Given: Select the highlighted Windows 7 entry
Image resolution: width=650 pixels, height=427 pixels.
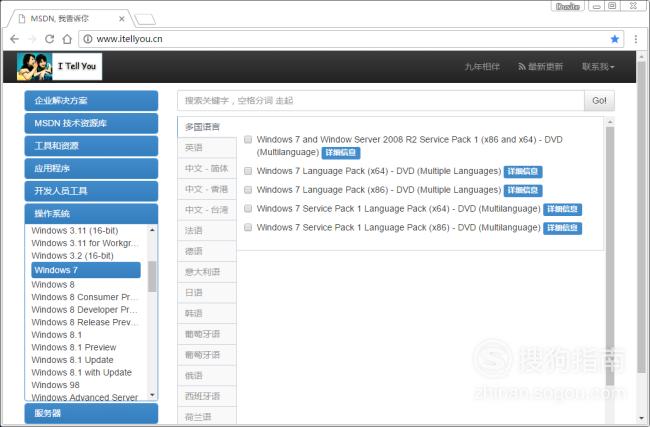Looking at the screenshot, I should pos(86,270).
